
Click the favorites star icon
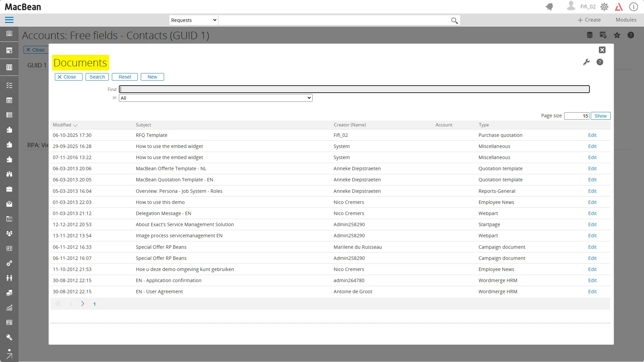617,35
